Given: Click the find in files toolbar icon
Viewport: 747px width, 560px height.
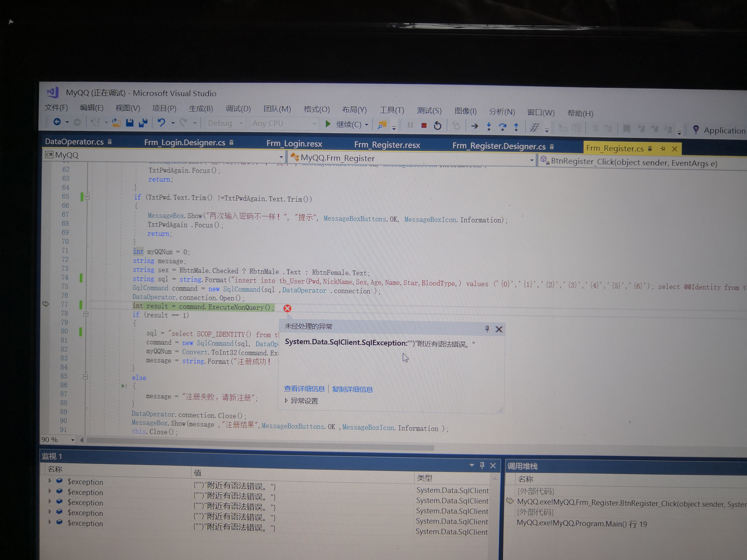Looking at the screenshot, I should pyautogui.click(x=382, y=125).
